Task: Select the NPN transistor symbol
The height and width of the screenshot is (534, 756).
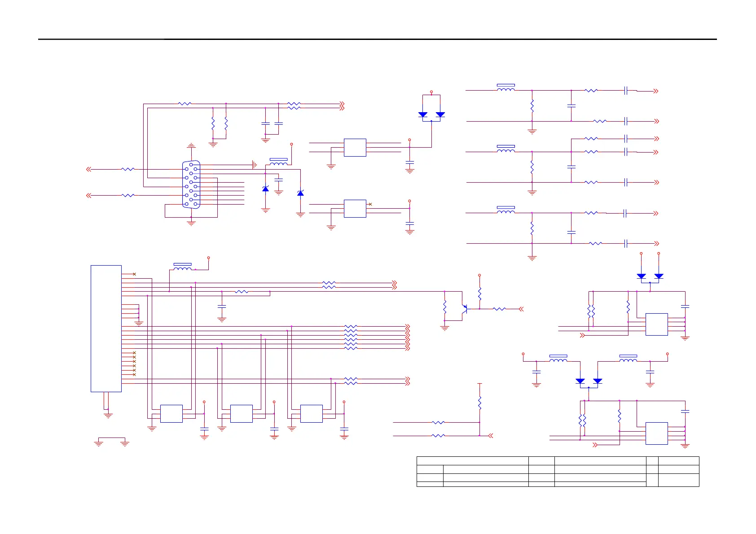Action: 465,309
